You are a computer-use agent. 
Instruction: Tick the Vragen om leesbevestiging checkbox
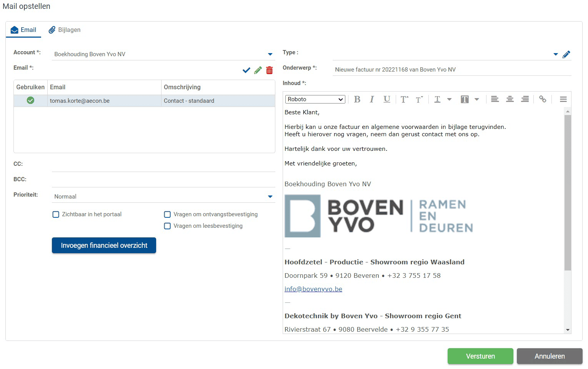pos(167,226)
